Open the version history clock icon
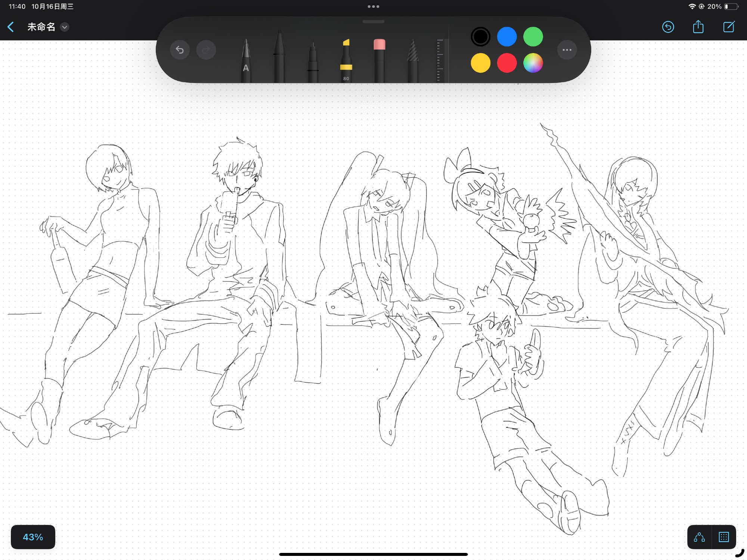This screenshot has height=560, width=747. pyautogui.click(x=668, y=27)
